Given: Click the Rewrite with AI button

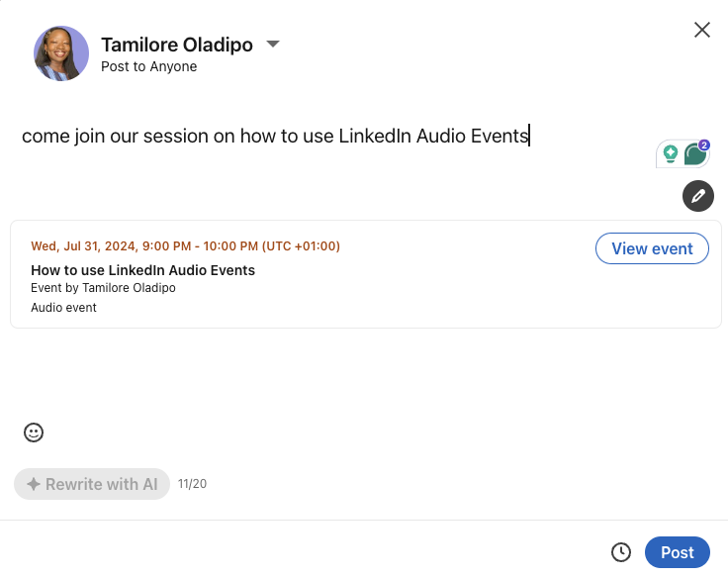Looking at the screenshot, I should coord(92,484).
